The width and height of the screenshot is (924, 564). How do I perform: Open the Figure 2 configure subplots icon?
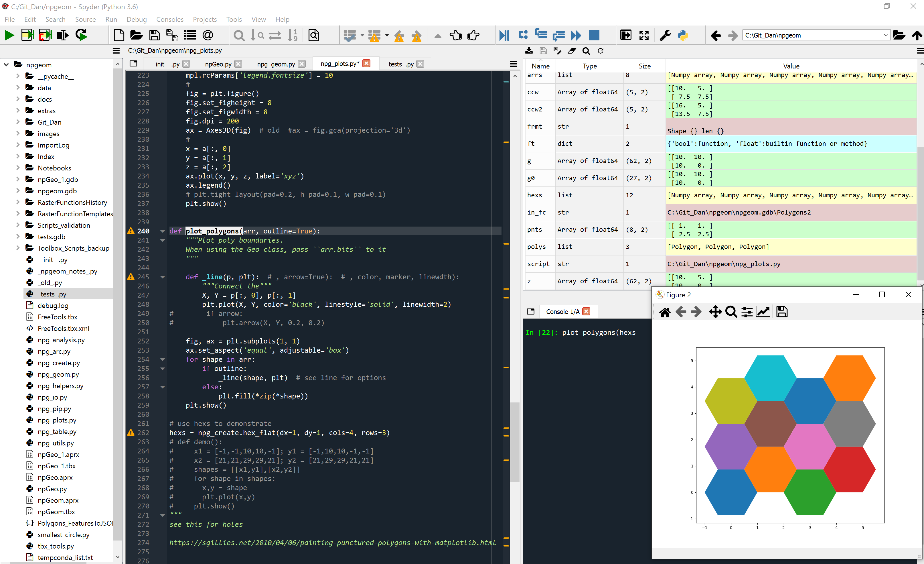tap(747, 312)
